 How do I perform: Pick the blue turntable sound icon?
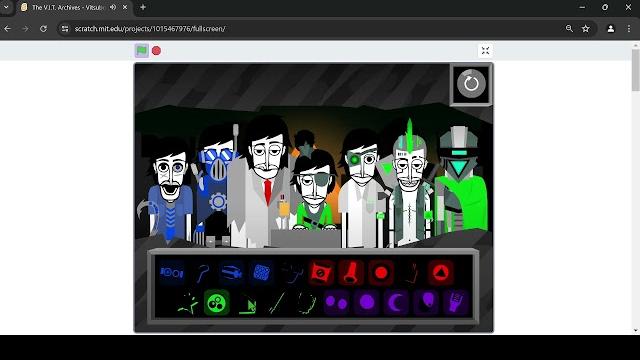point(172,272)
